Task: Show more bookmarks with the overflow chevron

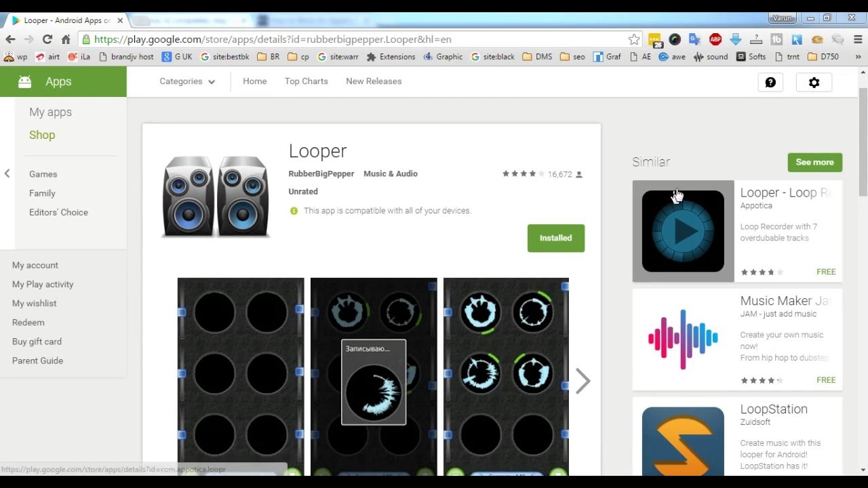Action: pyautogui.click(x=858, y=57)
